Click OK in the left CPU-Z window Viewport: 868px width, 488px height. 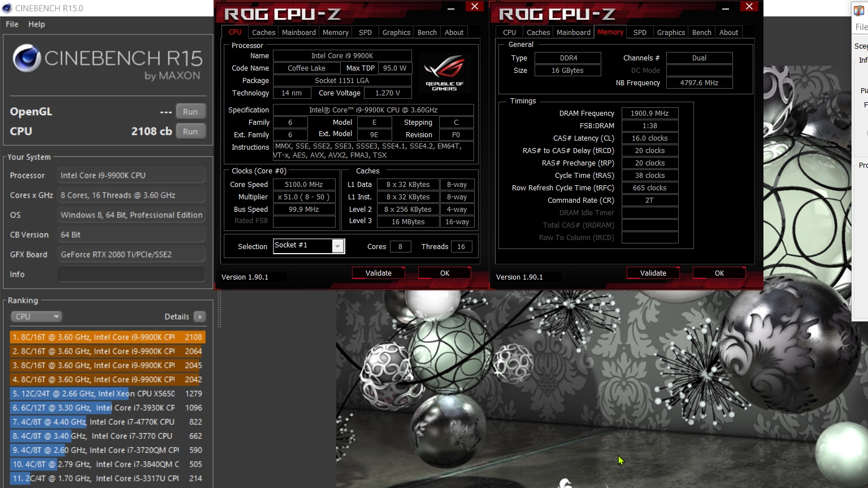pos(445,273)
